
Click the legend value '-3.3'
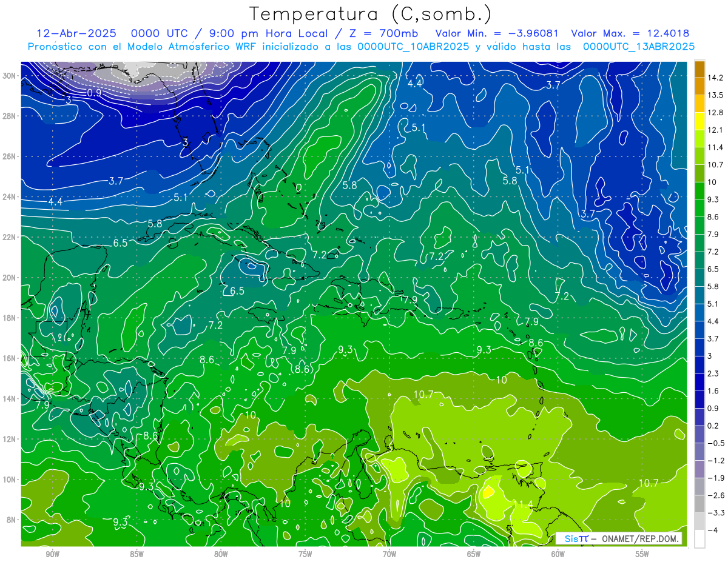(x=716, y=513)
